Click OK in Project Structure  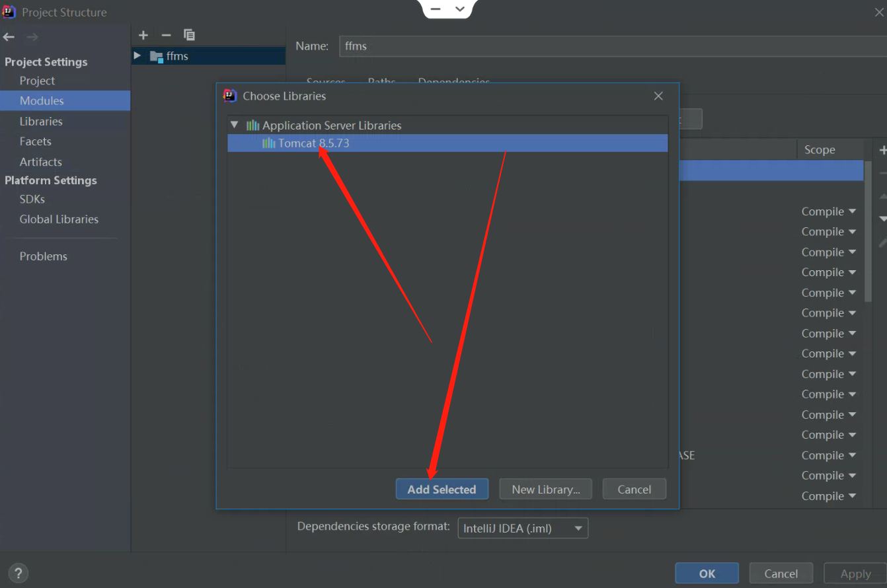click(x=707, y=573)
